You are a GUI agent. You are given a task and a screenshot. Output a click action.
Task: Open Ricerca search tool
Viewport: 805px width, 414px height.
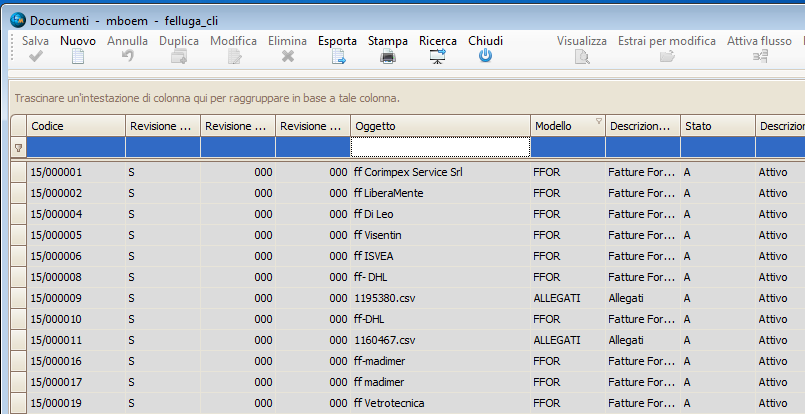[x=437, y=57]
